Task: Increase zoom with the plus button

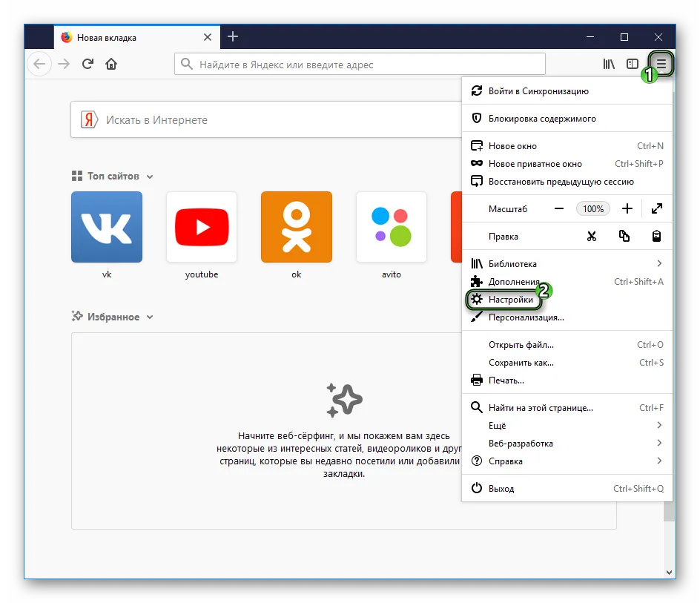Action: (627, 208)
